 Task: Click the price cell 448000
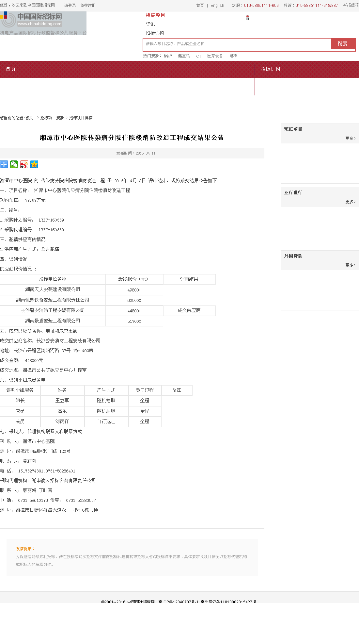tap(134, 311)
